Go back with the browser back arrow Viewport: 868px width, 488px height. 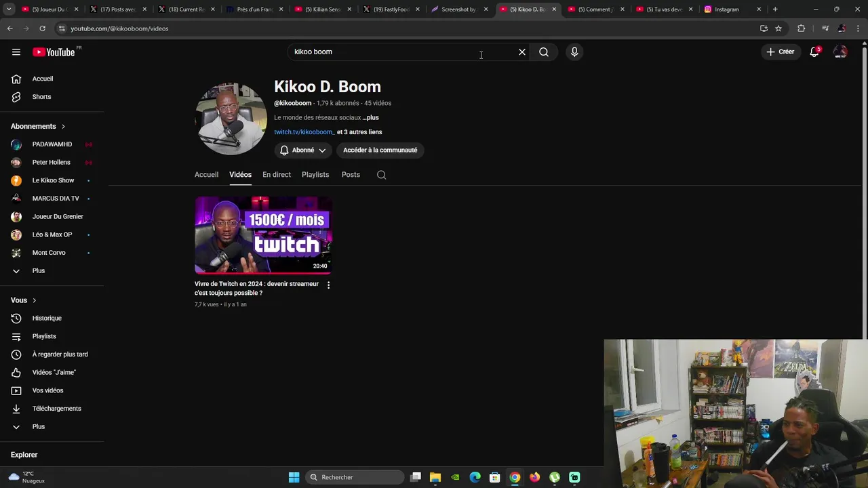9,28
